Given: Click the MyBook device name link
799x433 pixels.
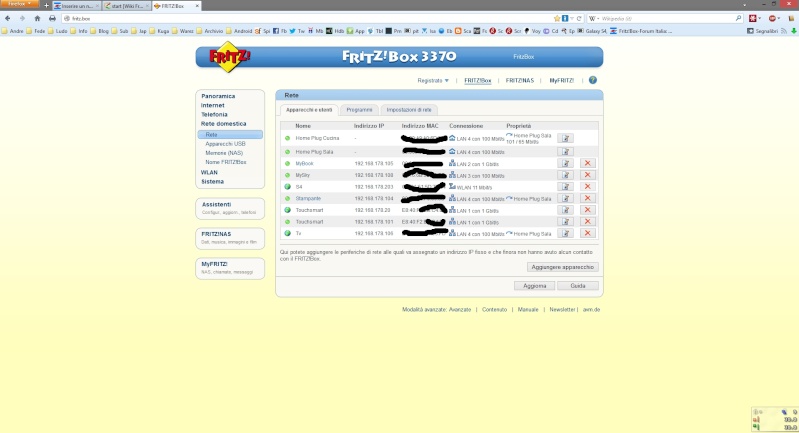Looking at the screenshot, I should tap(304, 164).
